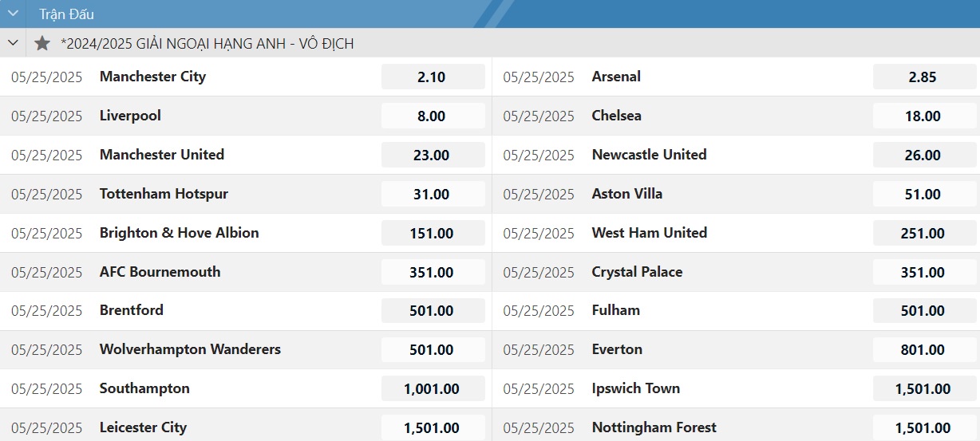This screenshot has width=980, height=441.
Task: Collapse the 2024/2025 Giải Ngoại Hạng Anh league
Action: [x=13, y=43]
